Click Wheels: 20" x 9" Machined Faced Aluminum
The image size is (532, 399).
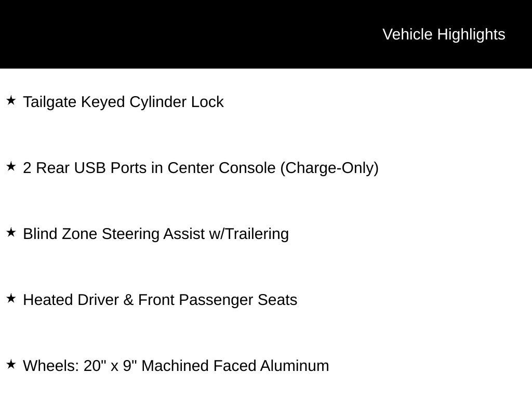pyautogui.click(x=176, y=366)
